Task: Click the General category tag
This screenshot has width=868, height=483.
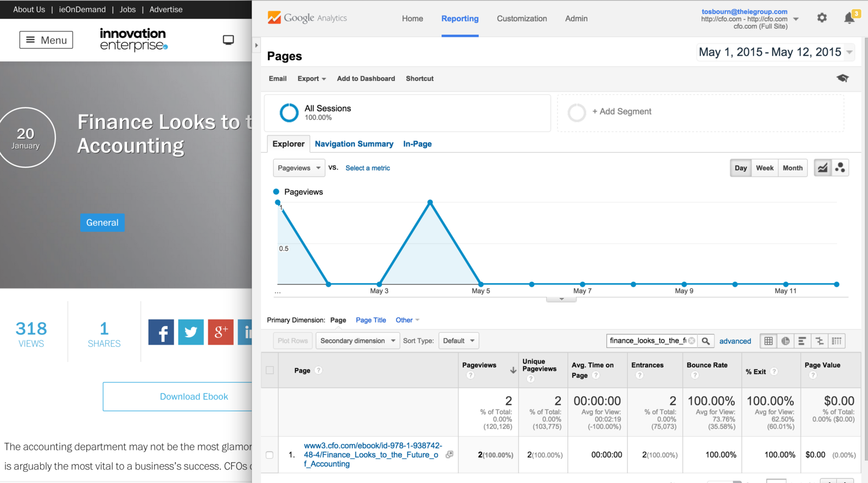Action: pyautogui.click(x=102, y=223)
